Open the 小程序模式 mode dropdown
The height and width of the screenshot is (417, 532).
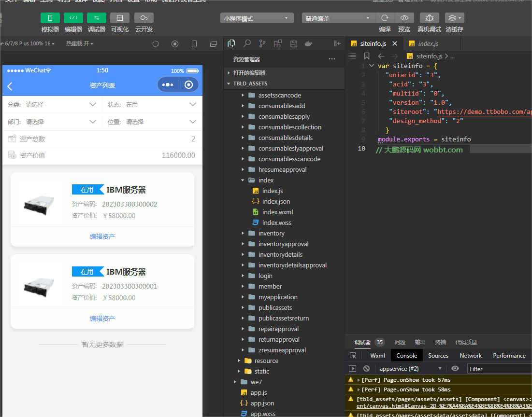point(257,17)
